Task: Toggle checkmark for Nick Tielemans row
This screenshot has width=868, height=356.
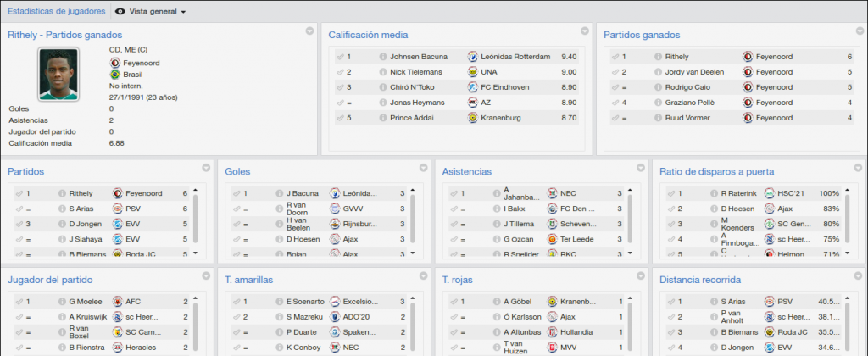Action: coord(339,72)
